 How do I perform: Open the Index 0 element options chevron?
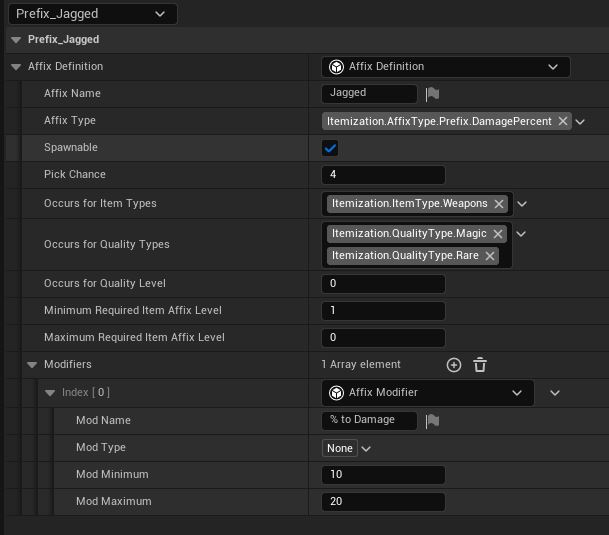555,393
